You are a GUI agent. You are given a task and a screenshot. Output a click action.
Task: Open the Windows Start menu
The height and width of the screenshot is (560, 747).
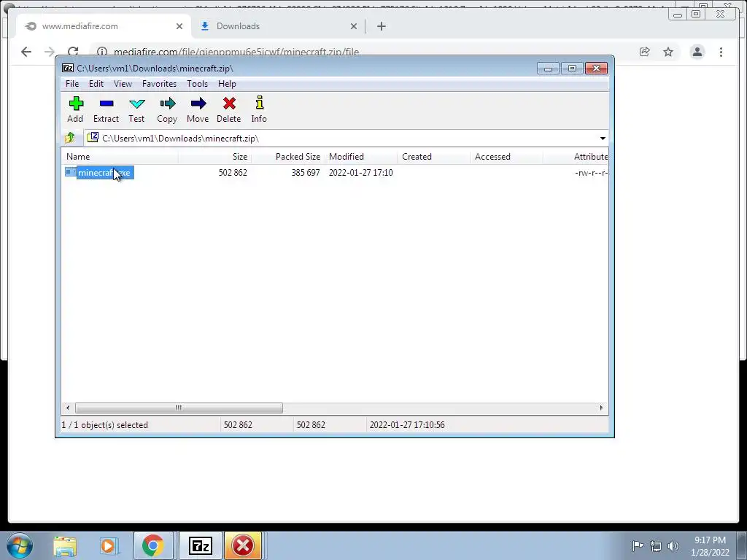[x=20, y=545]
